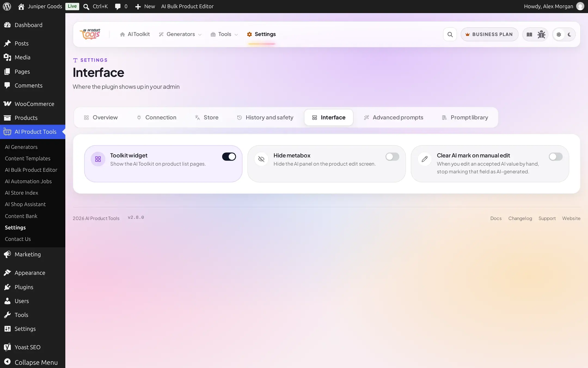Click the BUSINESS PLAN button
Viewport: 588px width, 368px height.
pyautogui.click(x=489, y=34)
